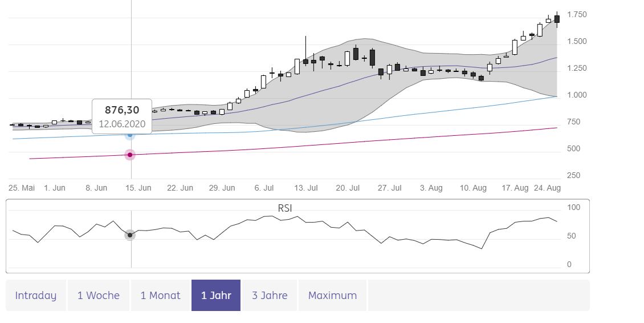Click the 29. Jun date axis label
The width and height of the screenshot is (644, 323).
[x=222, y=188]
